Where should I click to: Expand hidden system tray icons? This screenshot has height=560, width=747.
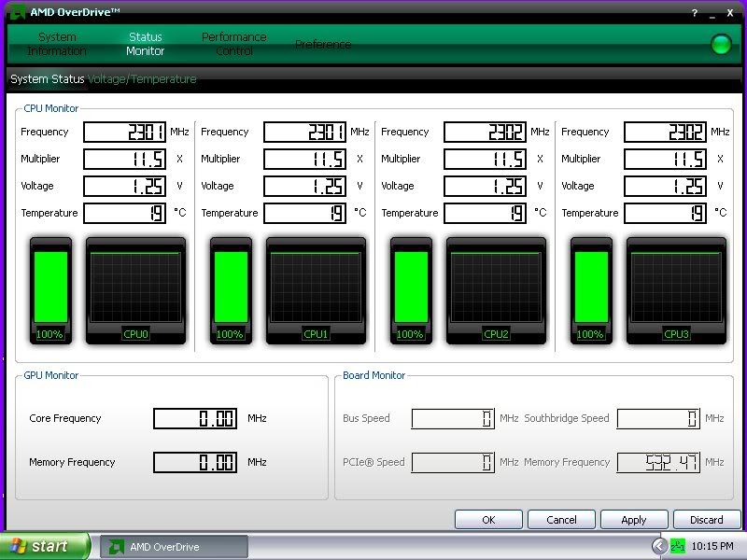[659, 546]
